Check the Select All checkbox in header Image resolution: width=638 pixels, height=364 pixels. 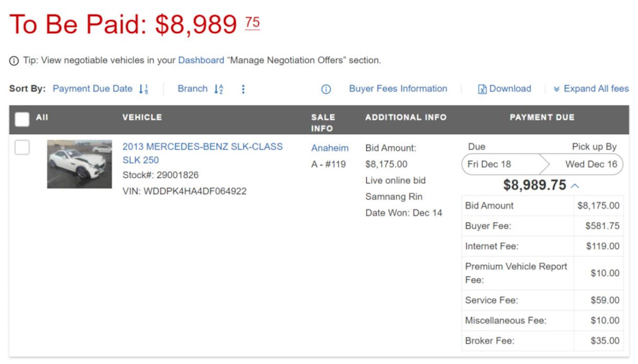point(22,119)
